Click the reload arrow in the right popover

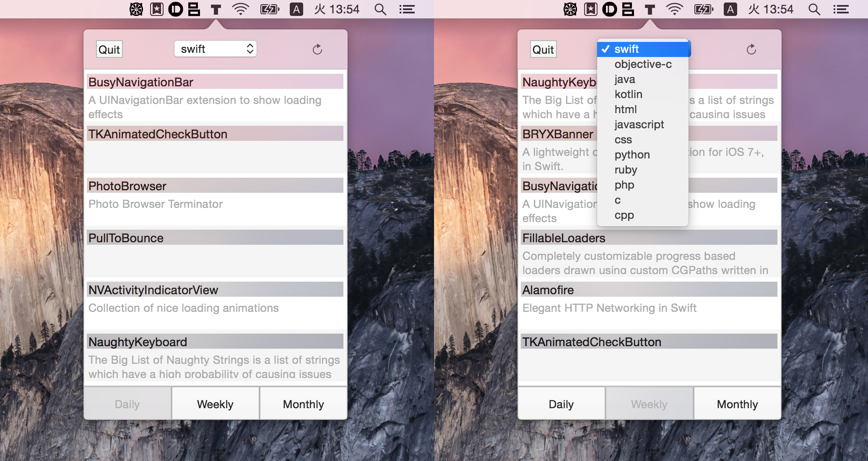click(751, 49)
